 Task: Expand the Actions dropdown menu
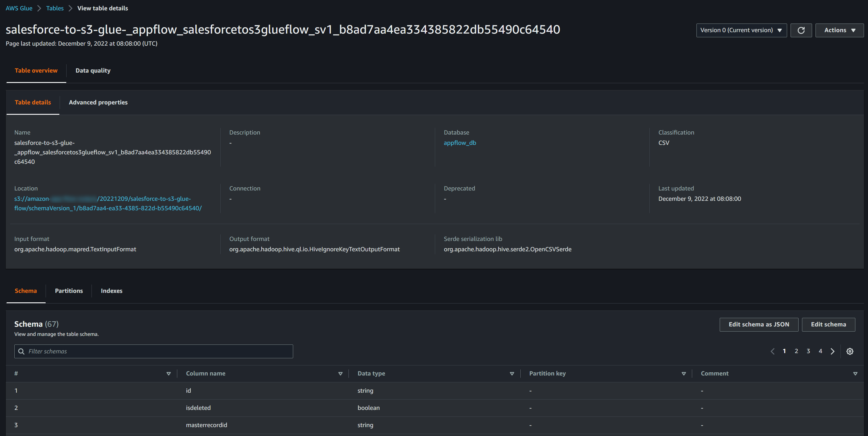point(839,30)
